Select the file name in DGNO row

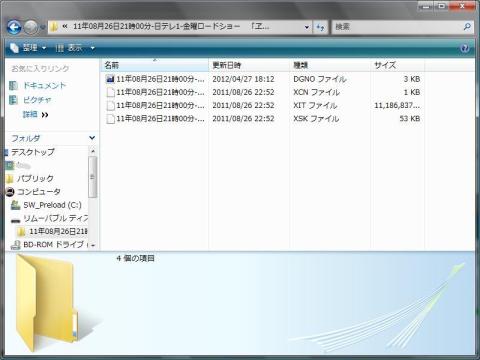[160, 79]
